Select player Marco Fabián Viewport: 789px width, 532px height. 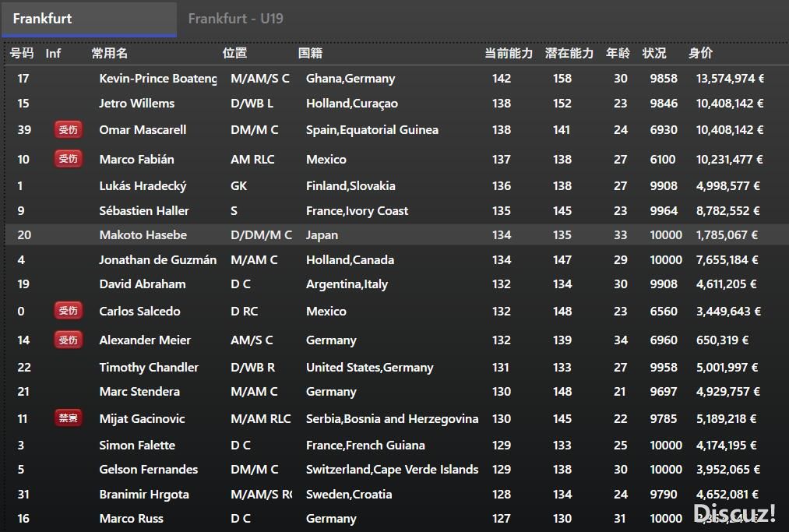pos(136,160)
